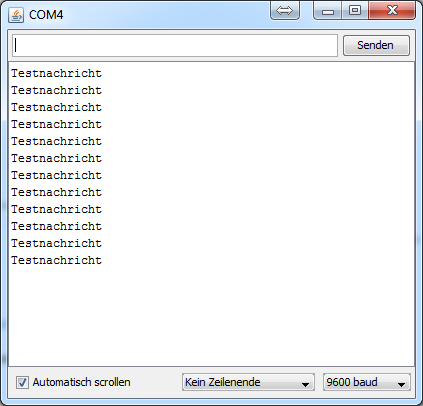Click the Automatisch scrollen label text
This screenshot has height=406, width=423.
(81, 382)
